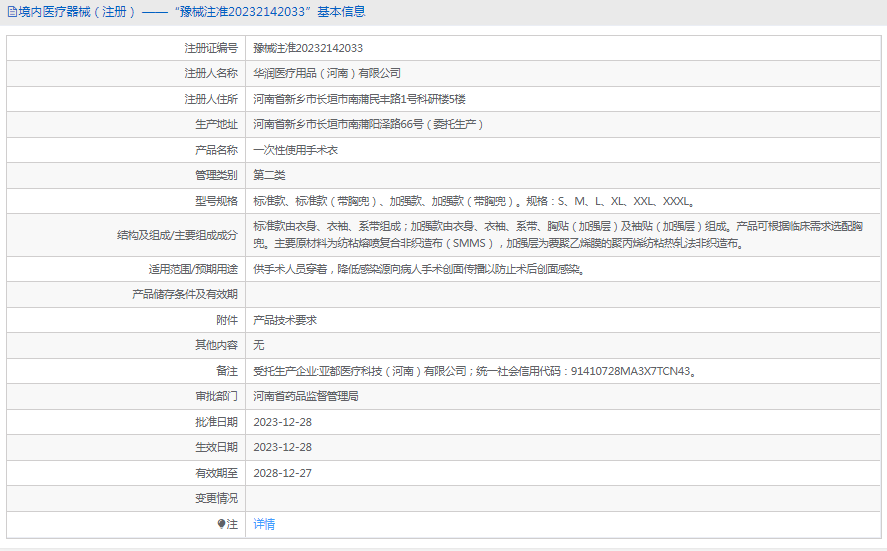The width and height of the screenshot is (887, 551).
Task: Click the 适用范围/预期用途 label
Action: (193, 269)
